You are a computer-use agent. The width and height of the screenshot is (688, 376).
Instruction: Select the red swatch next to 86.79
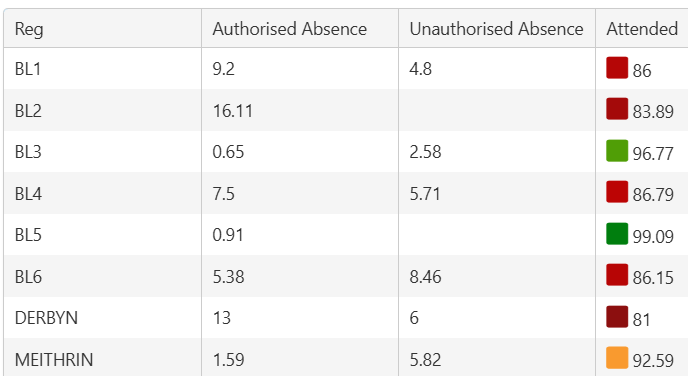click(617, 192)
